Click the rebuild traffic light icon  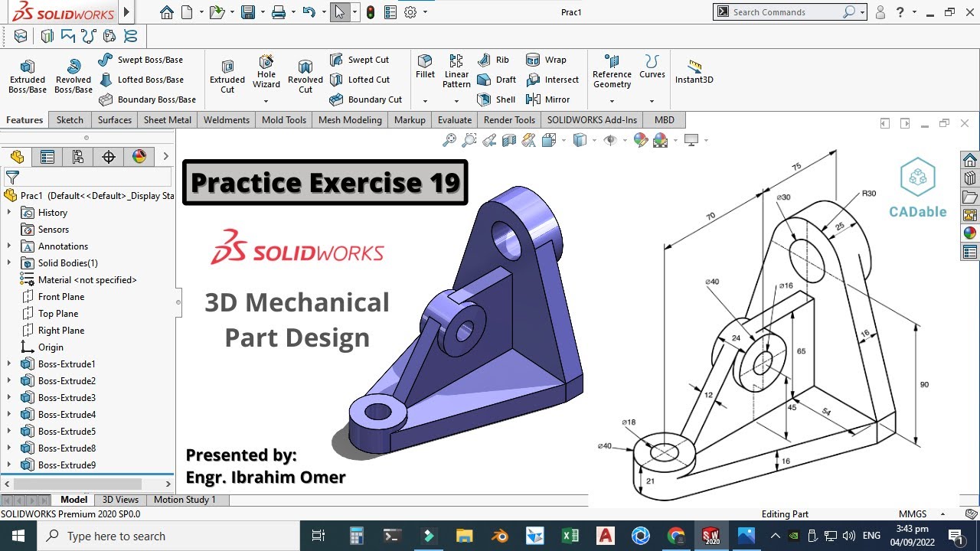coord(371,12)
